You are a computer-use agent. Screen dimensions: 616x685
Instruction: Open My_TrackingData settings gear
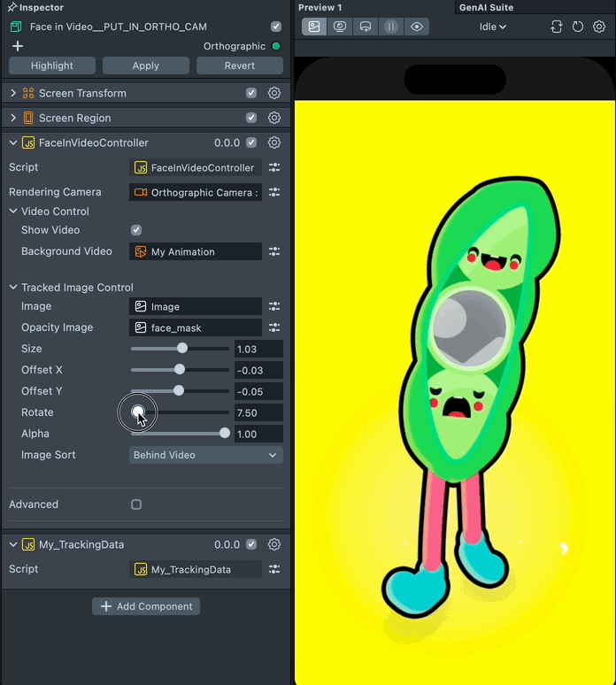(x=273, y=544)
